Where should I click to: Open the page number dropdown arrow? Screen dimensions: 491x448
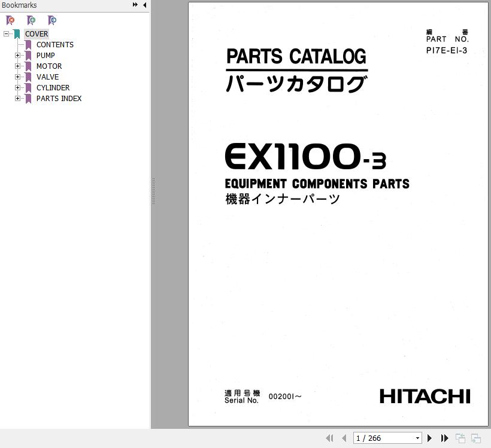click(417, 438)
